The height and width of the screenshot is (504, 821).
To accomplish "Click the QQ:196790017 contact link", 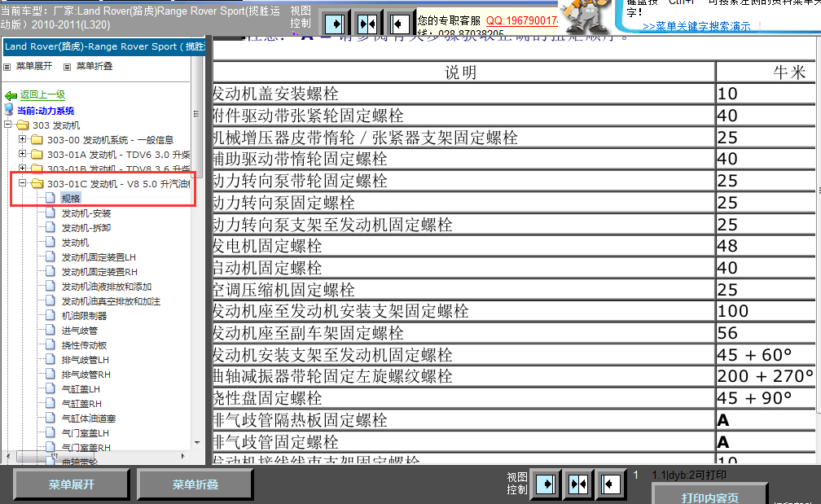I will tap(521, 20).
